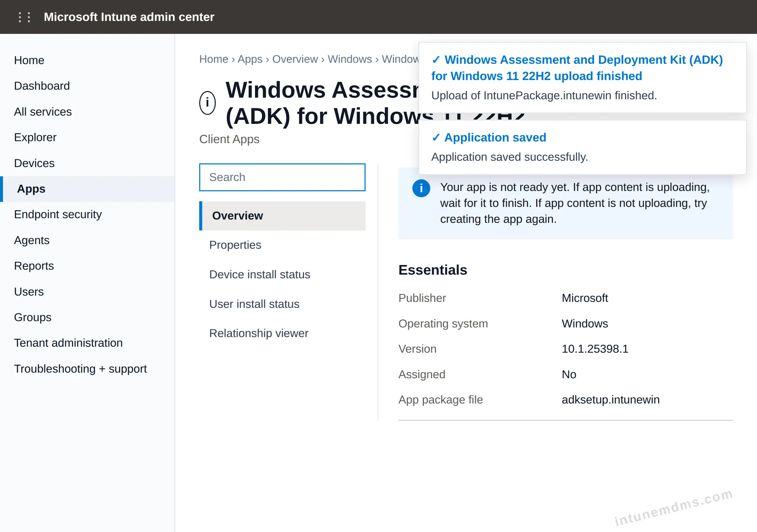The image size is (757, 532).
Task: Click the app menu Search field
Action: [x=282, y=177]
